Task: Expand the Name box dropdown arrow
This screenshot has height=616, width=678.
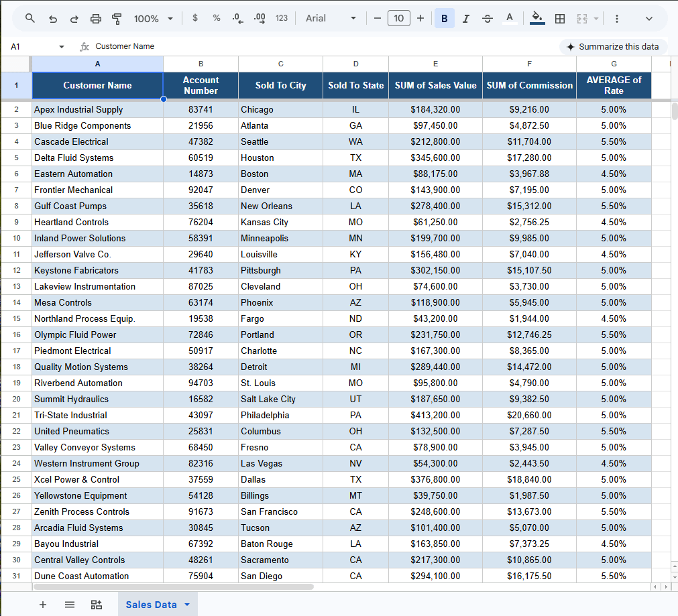Action: (62, 47)
